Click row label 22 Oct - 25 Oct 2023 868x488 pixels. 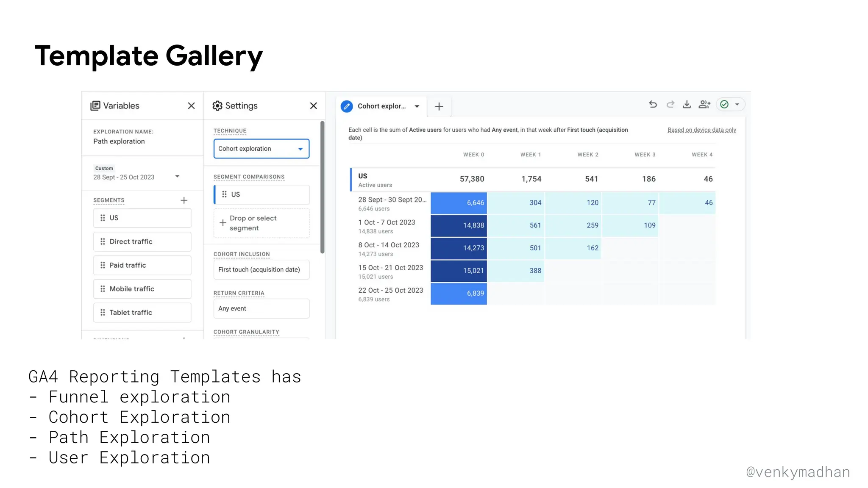pyautogui.click(x=391, y=291)
